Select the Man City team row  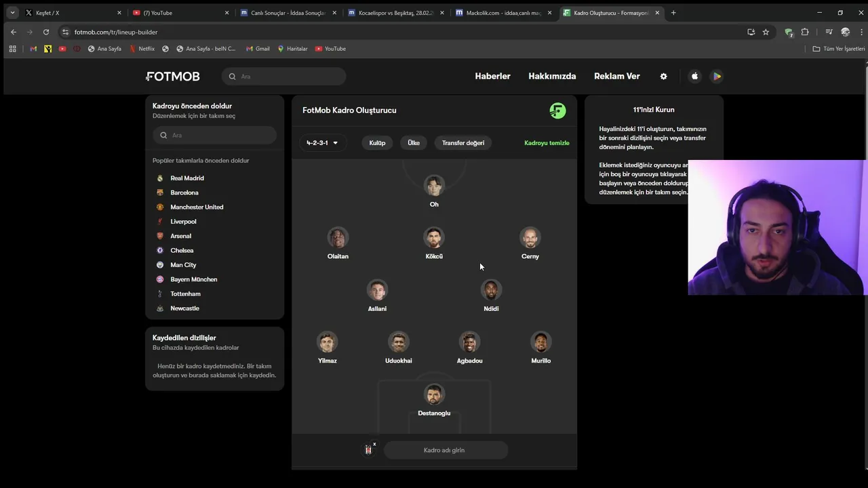[214, 265]
